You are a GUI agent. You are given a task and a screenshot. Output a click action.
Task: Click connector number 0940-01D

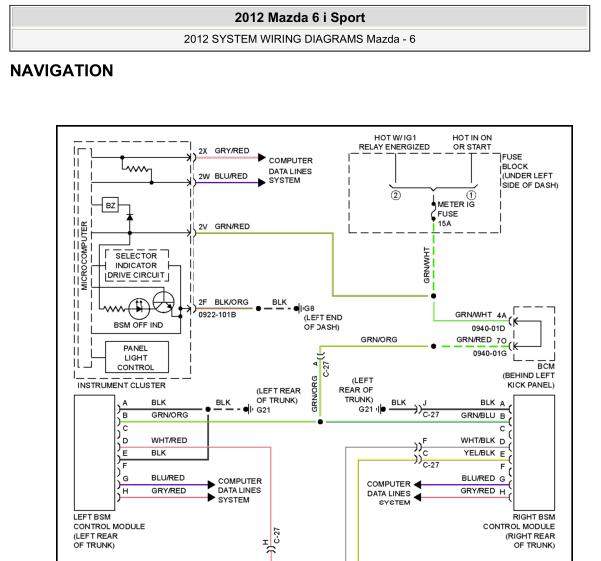(488, 328)
